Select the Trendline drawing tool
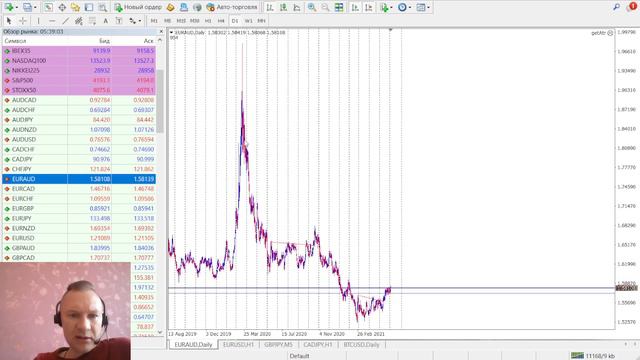The width and height of the screenshot is (640, 360). [x=65, y=20]
